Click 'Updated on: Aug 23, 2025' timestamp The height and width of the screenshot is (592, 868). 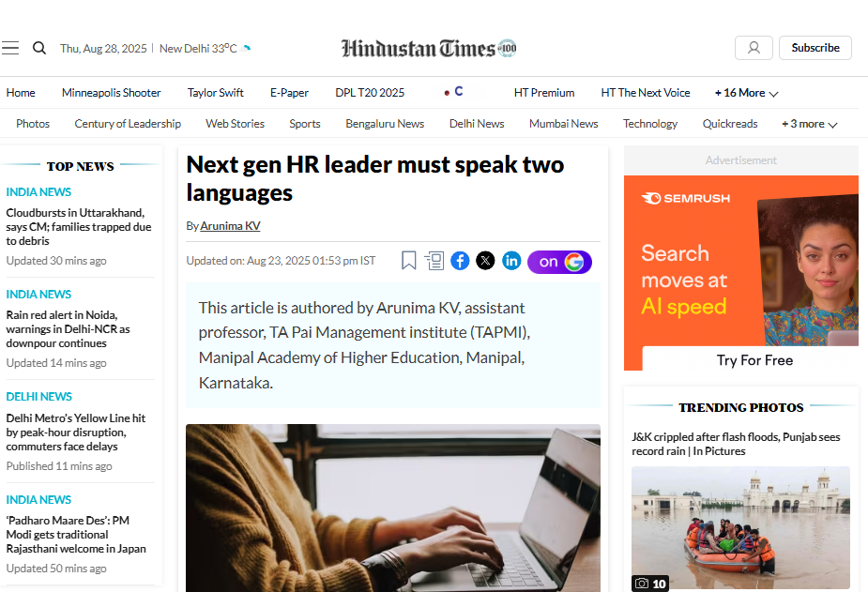(x=281, y=261)
